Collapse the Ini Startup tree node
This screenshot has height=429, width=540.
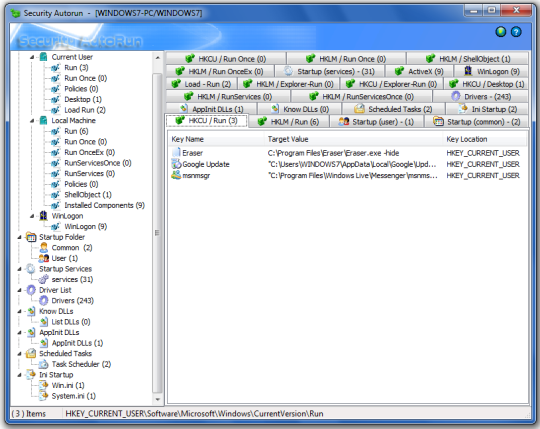[x=20, y=375]
